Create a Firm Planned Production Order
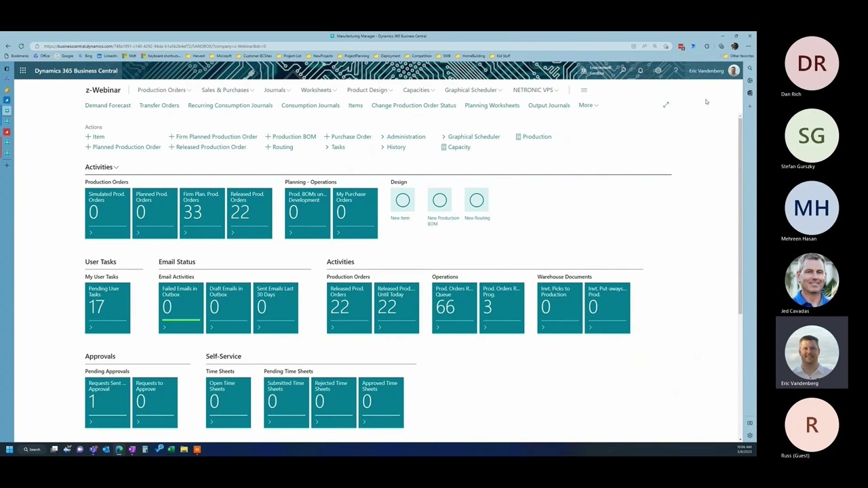Viewport: 868px width, 488px height. [x=213, y=136]
